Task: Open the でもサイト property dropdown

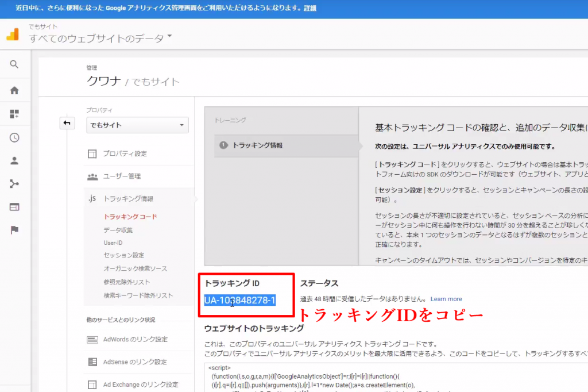Action: (138, 125)
